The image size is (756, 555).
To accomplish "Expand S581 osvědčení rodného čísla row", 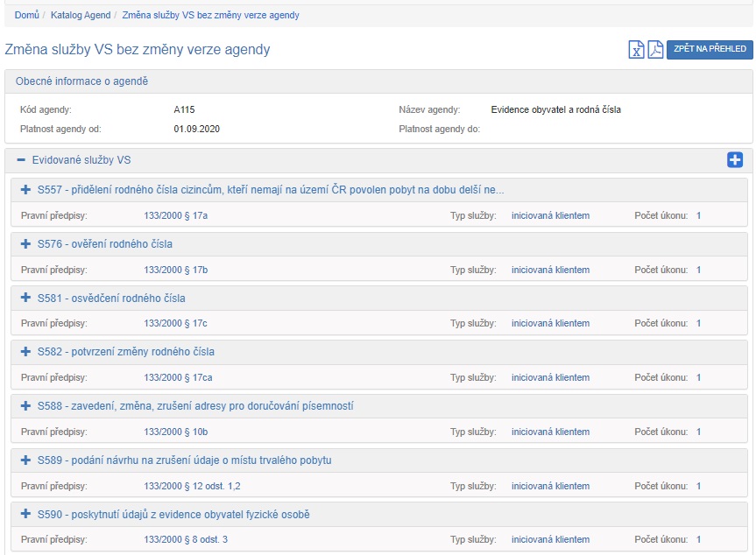I will (x=25, y=299).
